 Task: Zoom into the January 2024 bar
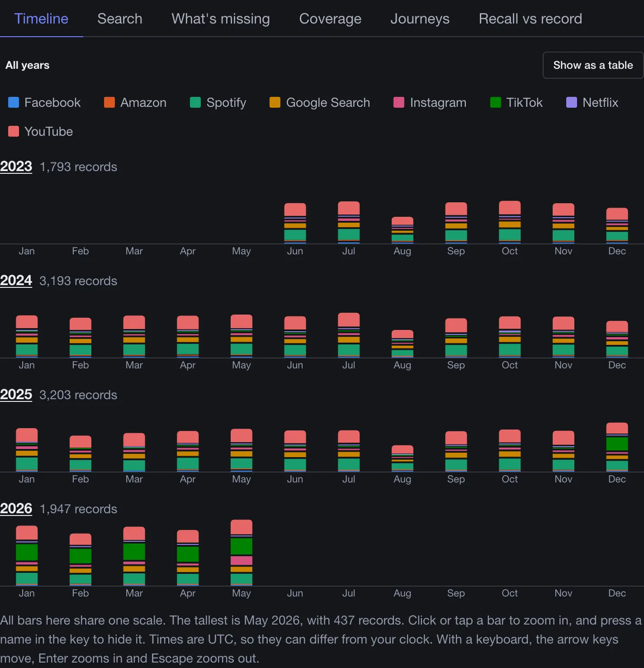click(27, 337)
